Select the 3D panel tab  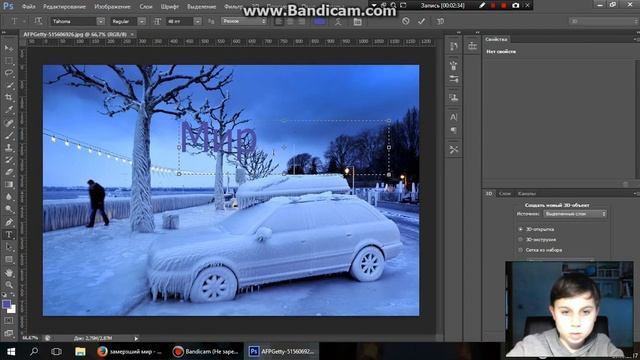tap(489, 193)
